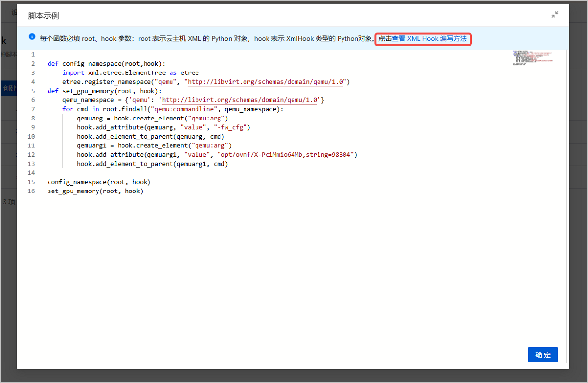Click the "-fw_cfg" string value in code
588x383 pixels.
[232, 127]
